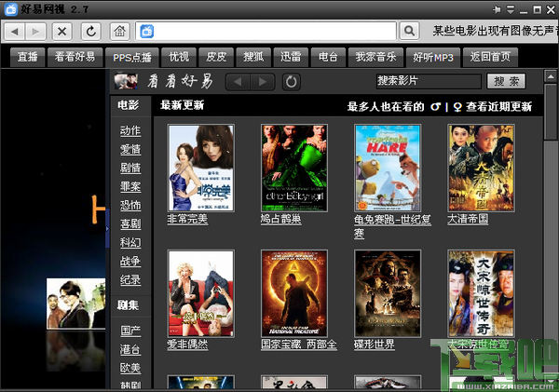This screenshot has width=559, height=392.
Task: Click the inner panel refresh circle icon
Action: [292, 82]
